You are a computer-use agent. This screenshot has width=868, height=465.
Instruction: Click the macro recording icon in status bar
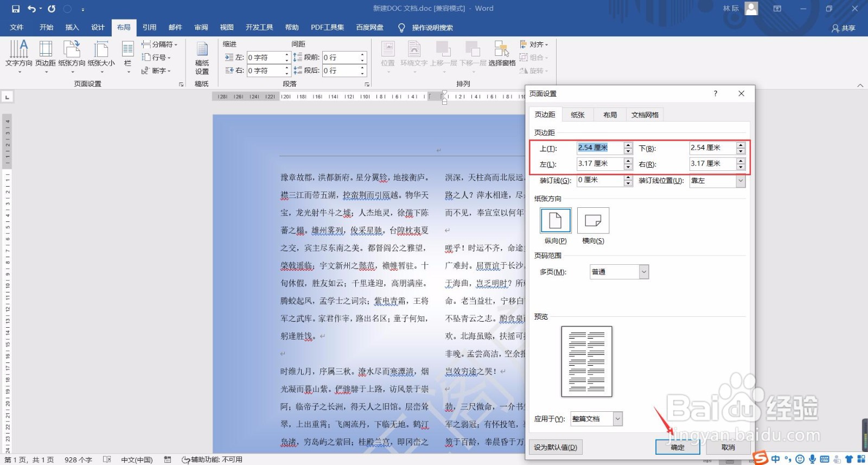168,460
